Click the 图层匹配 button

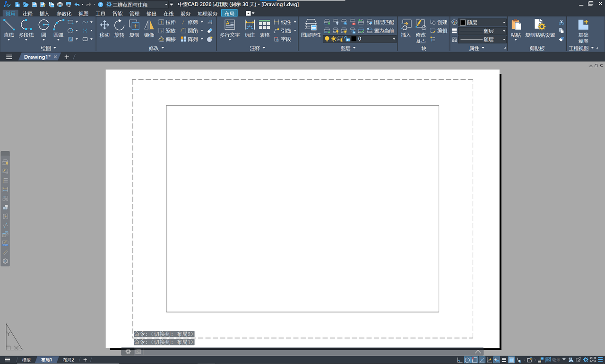(x=383, y=22)
